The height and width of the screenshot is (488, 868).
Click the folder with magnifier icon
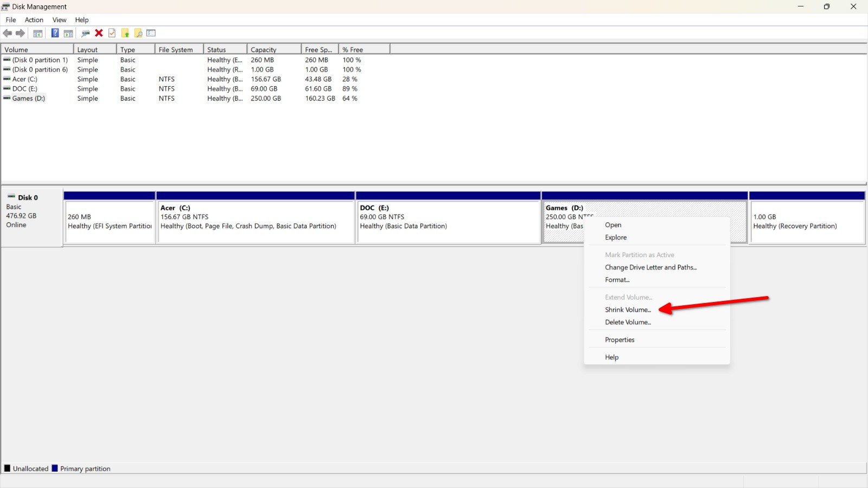138,34
